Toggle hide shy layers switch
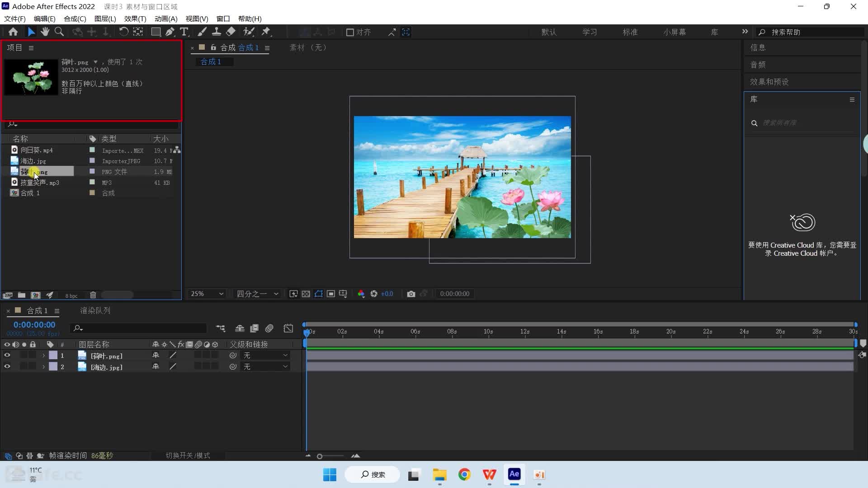This screenshot has width=868, height=488. tap(240, 328)
